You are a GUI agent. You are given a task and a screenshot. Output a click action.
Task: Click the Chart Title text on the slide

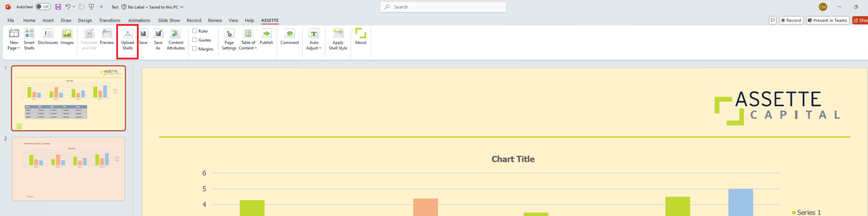[x=513, y=159]
